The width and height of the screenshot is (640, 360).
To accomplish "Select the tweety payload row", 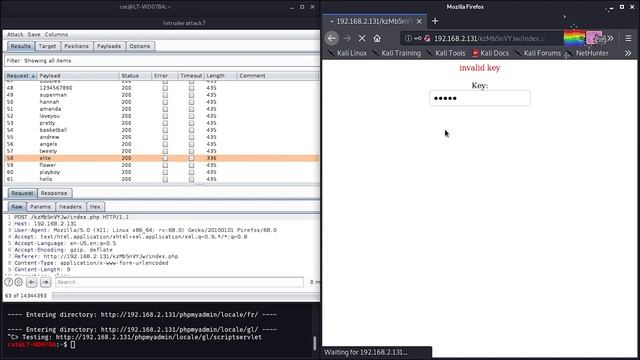I will point(162,151).
